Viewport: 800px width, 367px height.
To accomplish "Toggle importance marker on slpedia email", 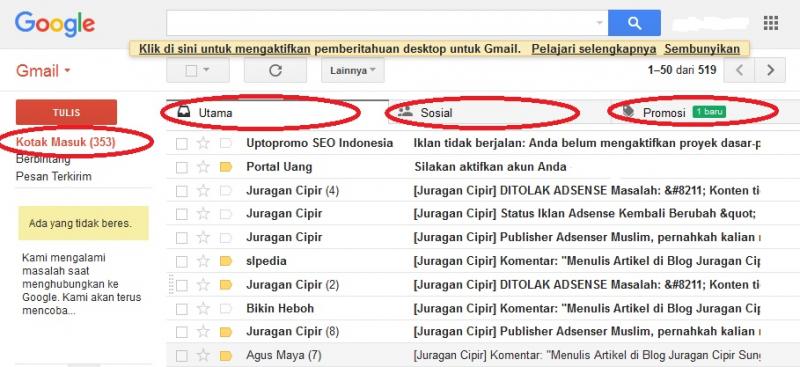I will pyautogui.click(x=226, y=261).
